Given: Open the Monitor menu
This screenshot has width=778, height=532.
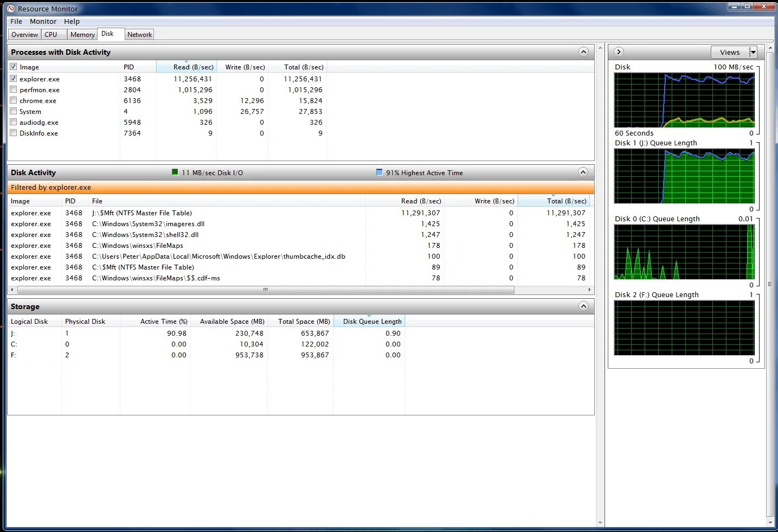Looking at the screenshot, I should pyautogui.click(x=43, y=21).
